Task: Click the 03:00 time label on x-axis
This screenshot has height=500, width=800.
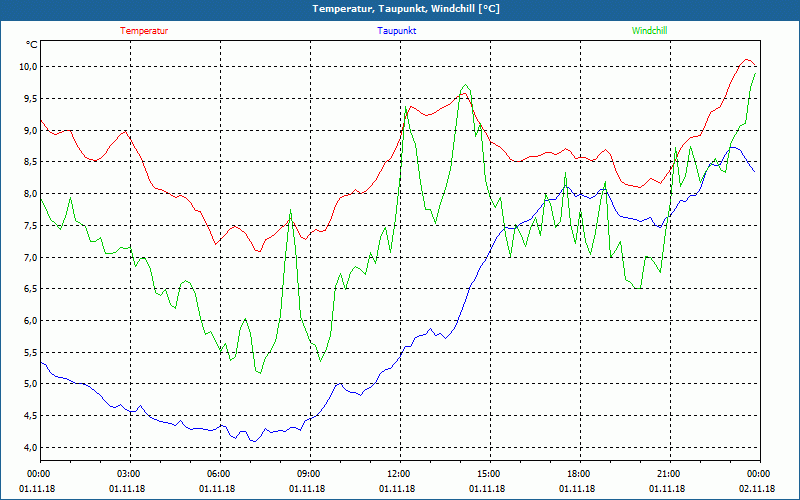Action: (x=130, y=474)
